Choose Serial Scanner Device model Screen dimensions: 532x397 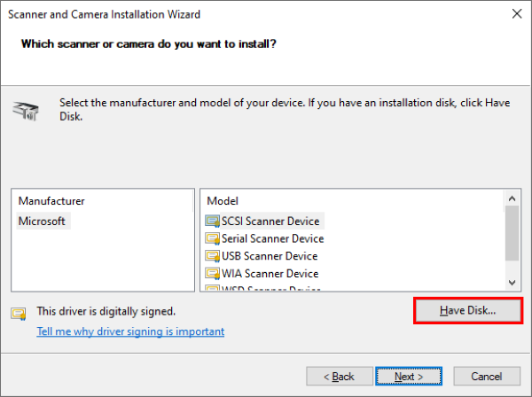pyautogui.click(x=272, y=238)
